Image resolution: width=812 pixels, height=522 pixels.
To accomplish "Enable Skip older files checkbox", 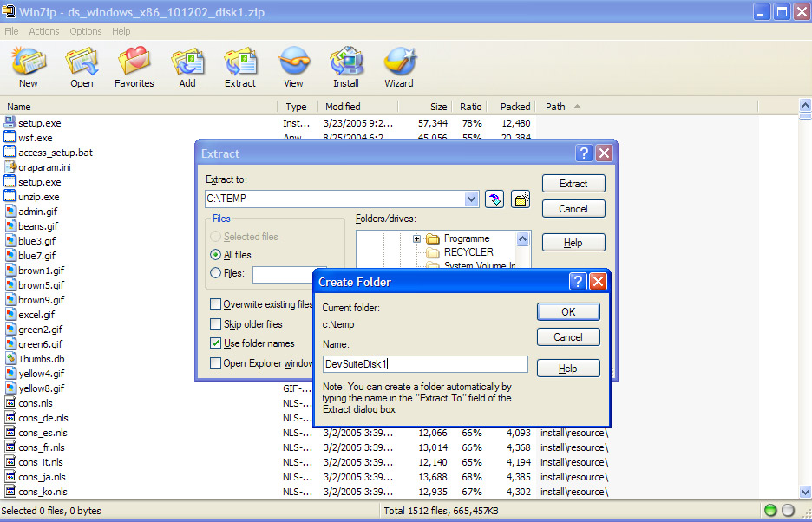I will coord(215,324).
